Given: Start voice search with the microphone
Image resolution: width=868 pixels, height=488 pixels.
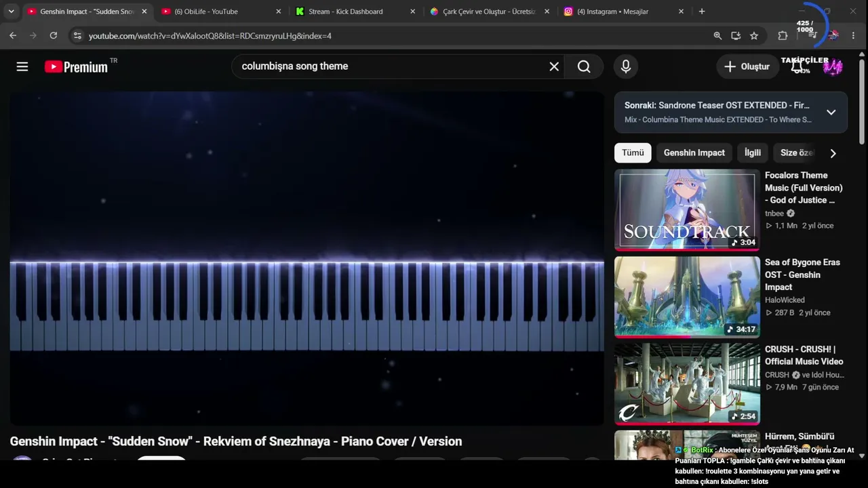Looking at the screenshot, I should tap(626, 66).
